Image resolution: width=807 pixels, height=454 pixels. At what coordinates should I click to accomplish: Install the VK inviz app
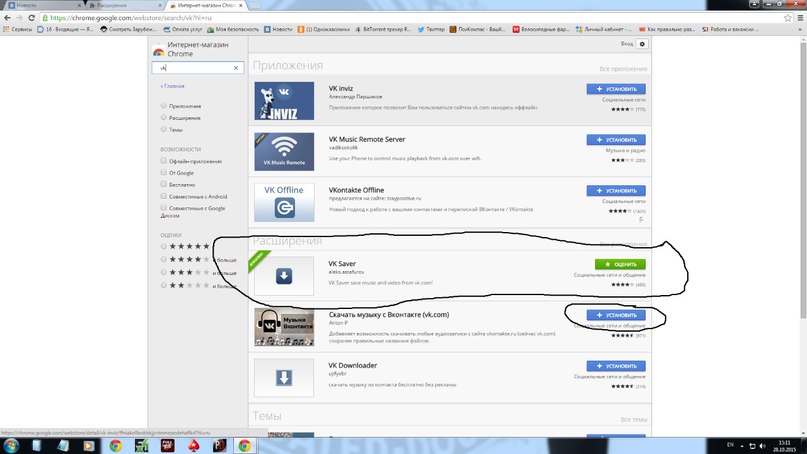[x=616, y=89]
